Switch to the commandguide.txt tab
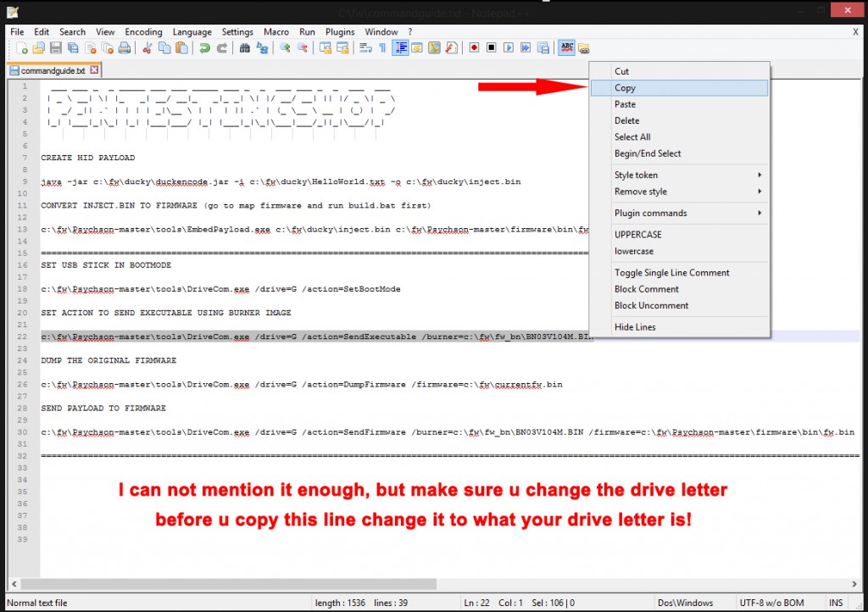The width and height of the screenshot is (868, 612). pos(53,71)
